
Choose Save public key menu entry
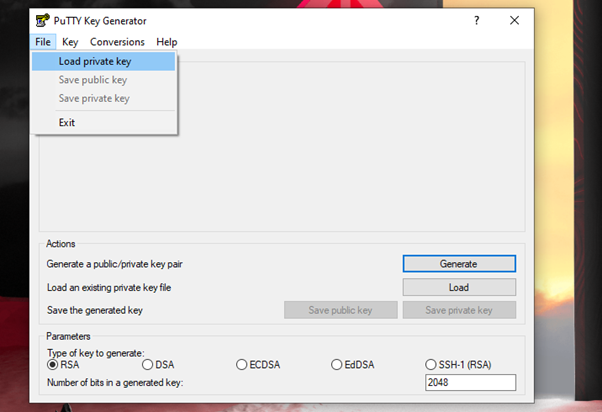coord(103,80)
